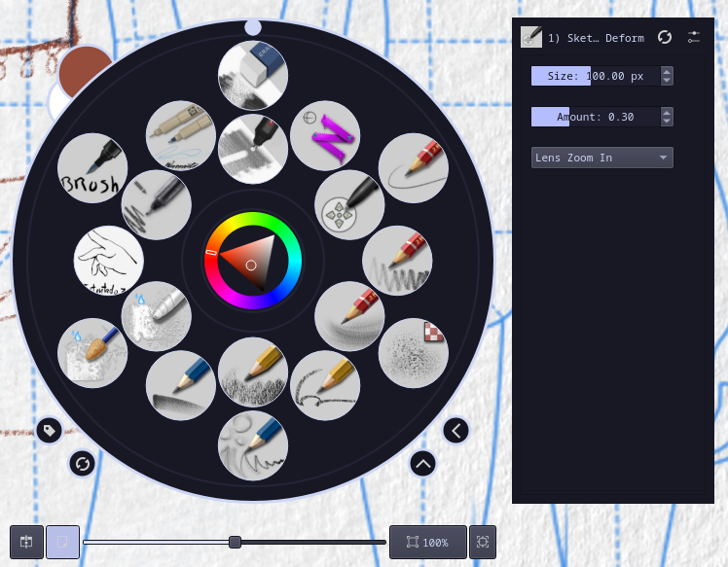Select the small eraser pen preset
The height and width of the screenshot is (567, 728).
point(253,150)
